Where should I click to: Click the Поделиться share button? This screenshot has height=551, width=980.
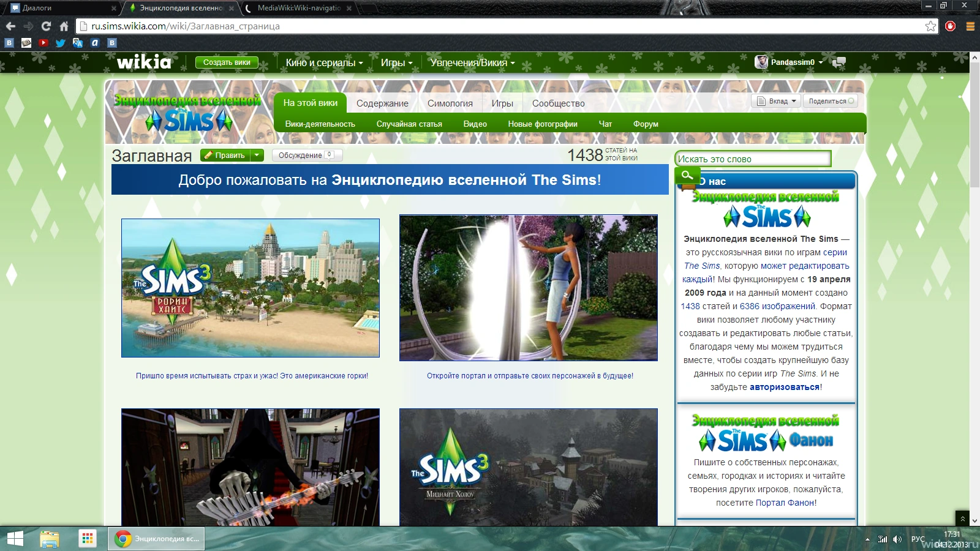[831, 101]
